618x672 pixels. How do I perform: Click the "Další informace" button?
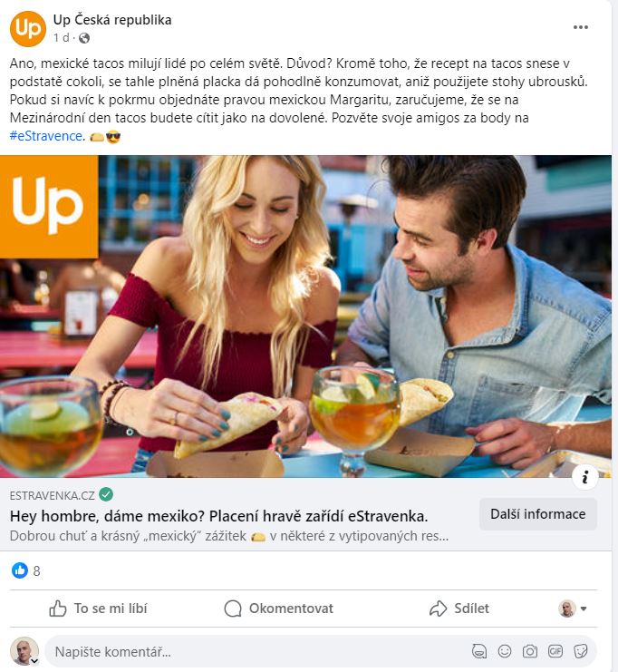click(x=538, y=514)
